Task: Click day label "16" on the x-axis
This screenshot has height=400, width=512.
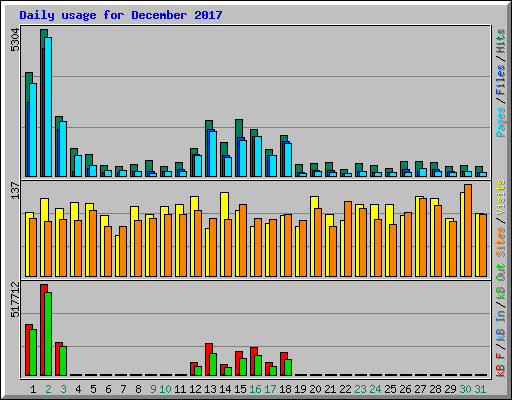Action: pos(255,389)
